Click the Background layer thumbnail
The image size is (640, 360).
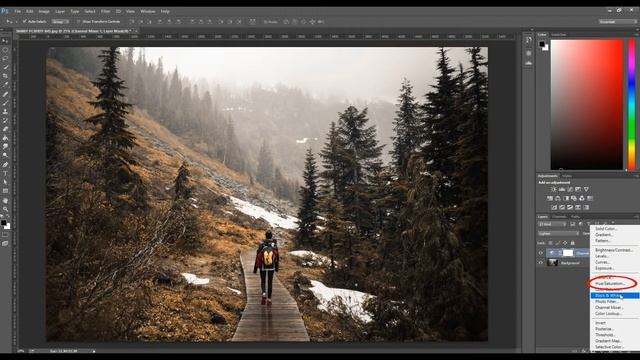(x=553, y=263)
